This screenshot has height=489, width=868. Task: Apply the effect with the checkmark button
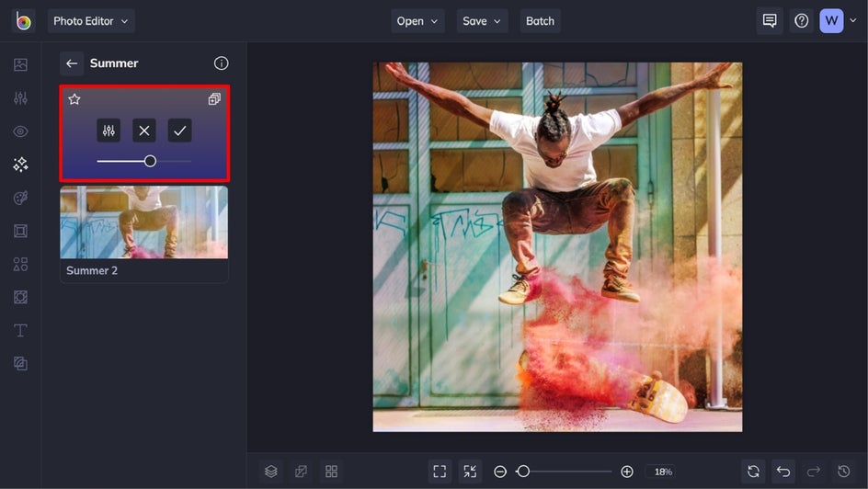(x=179, y=131)
